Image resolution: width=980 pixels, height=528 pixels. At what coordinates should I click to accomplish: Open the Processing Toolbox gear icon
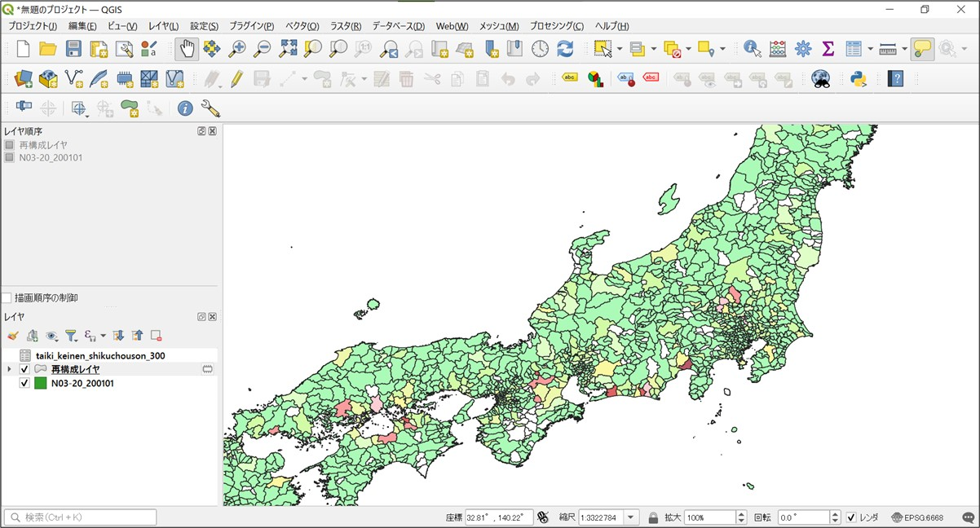pyautogui.click(x=803, y=49)
